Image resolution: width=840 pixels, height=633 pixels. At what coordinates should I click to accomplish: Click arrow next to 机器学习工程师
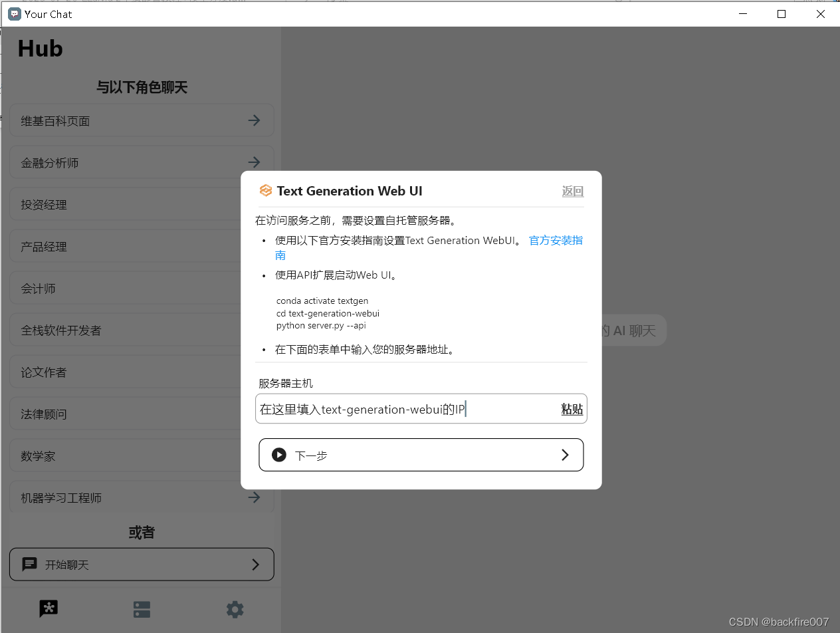(x=254, y=497)
